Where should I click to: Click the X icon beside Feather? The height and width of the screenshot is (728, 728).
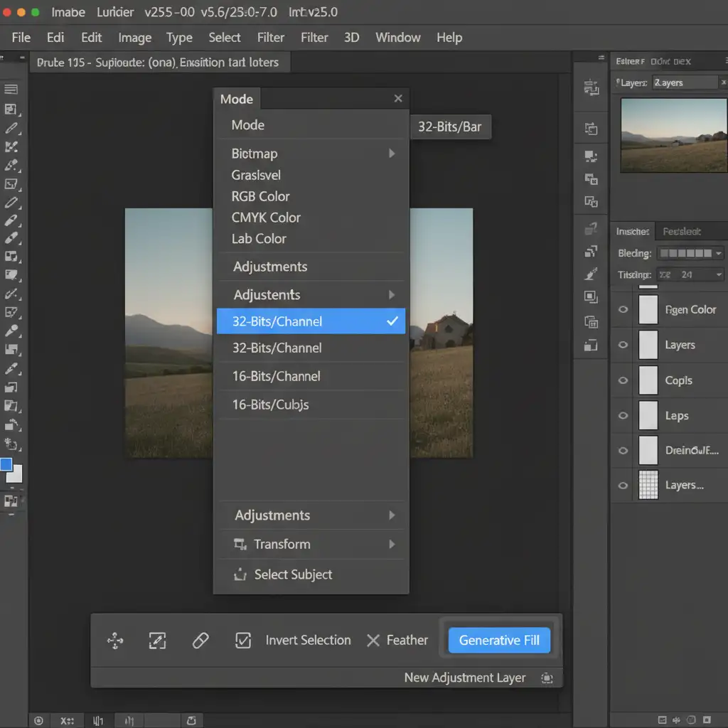pyautogui.click(x=373, y=641)
